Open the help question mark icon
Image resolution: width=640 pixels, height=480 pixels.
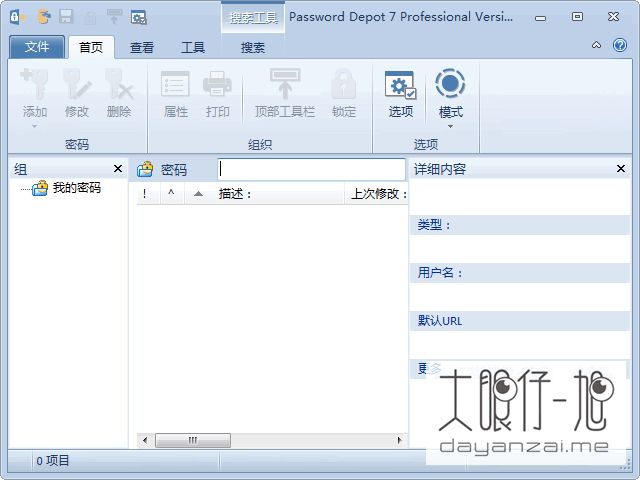pyautogui.click(x=620, y=45)
